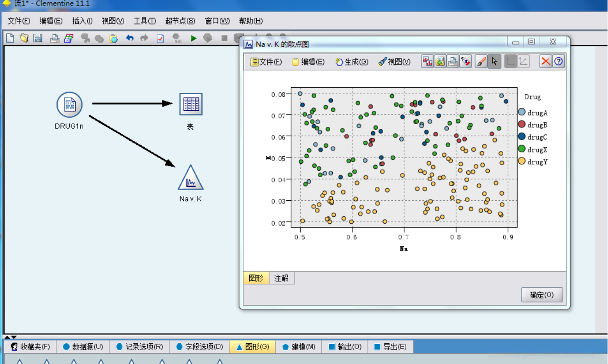Open the 导出(E) palette tab

pyautogui.click(x=390, y=347)
